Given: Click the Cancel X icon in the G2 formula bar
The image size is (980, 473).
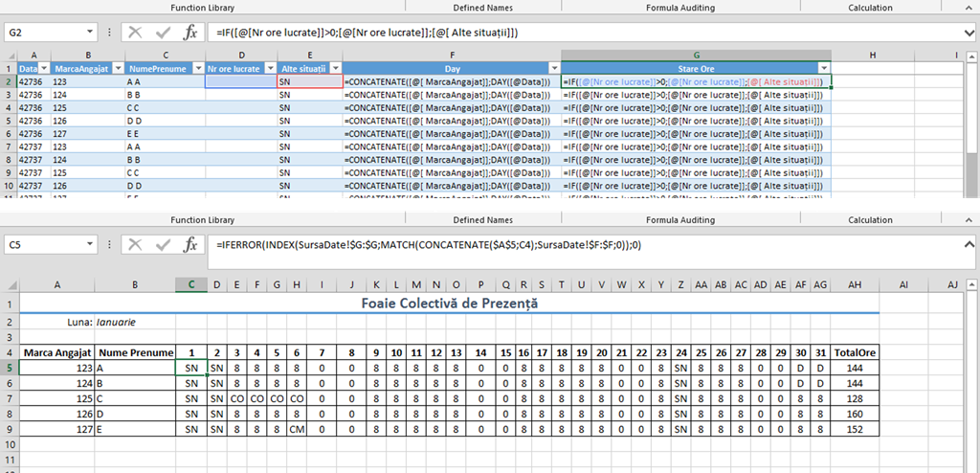Looking at the screenshot, I should (135, 32).
